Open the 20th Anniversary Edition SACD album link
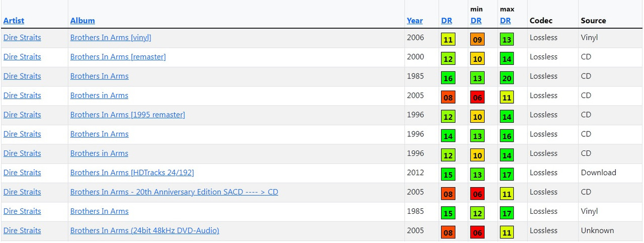The height and width of the screenshot is (243, 644). [174, 192]
